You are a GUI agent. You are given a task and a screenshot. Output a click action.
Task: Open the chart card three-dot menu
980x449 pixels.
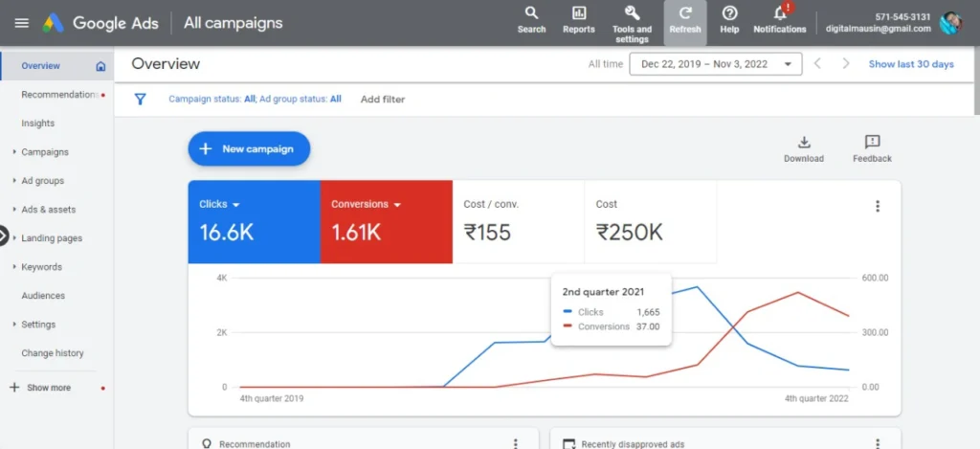coord(877,205)
